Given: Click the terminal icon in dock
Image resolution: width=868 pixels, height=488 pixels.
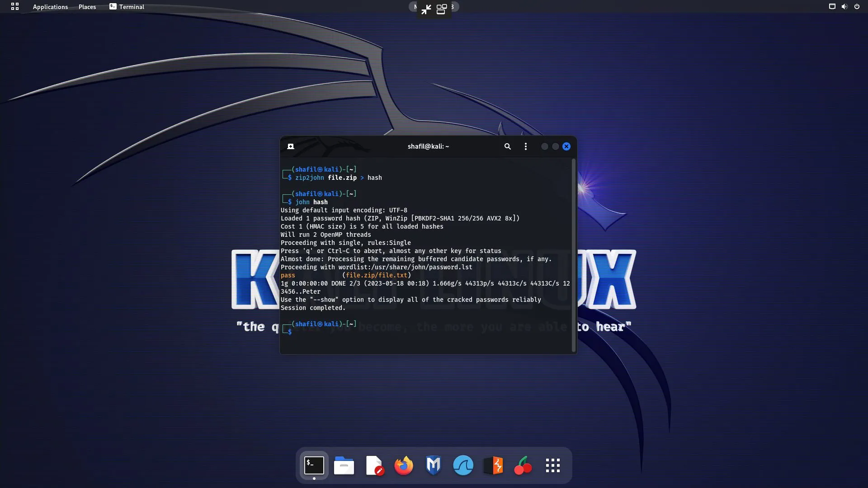Looking at the screenshot, I should click(314, 465).
